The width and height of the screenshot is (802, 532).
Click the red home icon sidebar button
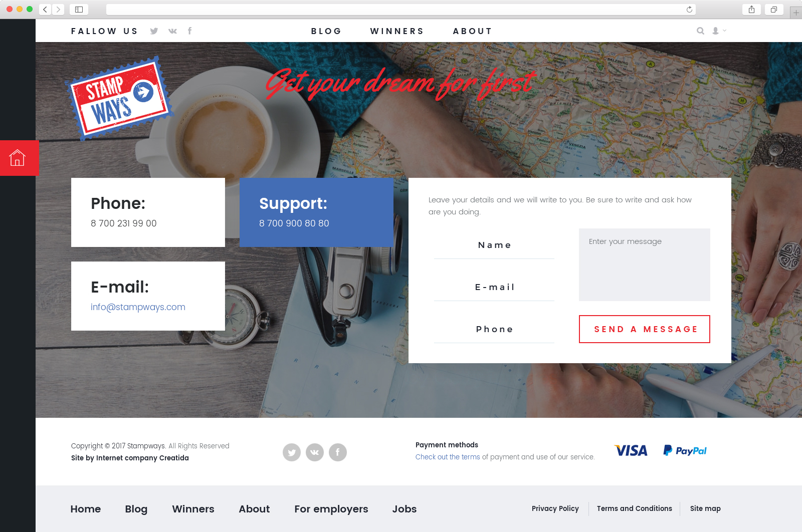click(x=19, y=158)
